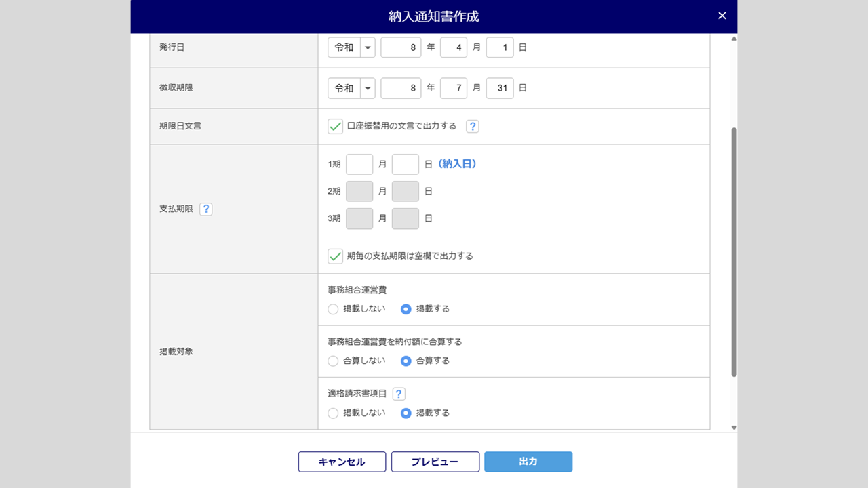Select 掲載しない for 適格請求書項目
The width and height of the screenshot is (868, 488).
click(333, 413)
